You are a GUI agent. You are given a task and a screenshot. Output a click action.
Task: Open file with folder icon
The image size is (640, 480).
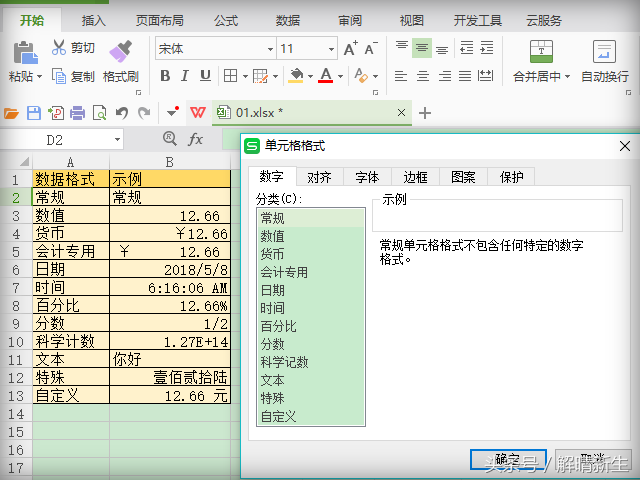click(x=11, y=113)
